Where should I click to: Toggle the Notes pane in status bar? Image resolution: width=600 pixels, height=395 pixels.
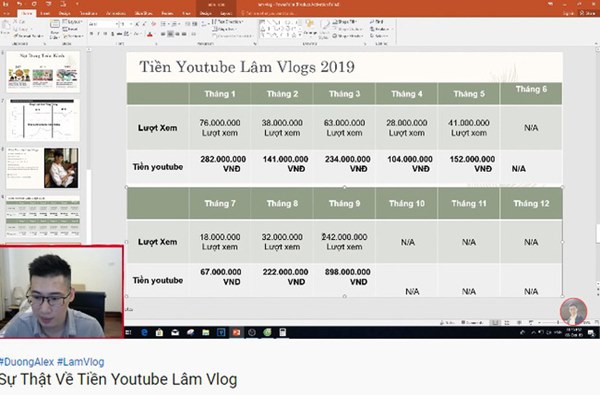coord(447,323)
